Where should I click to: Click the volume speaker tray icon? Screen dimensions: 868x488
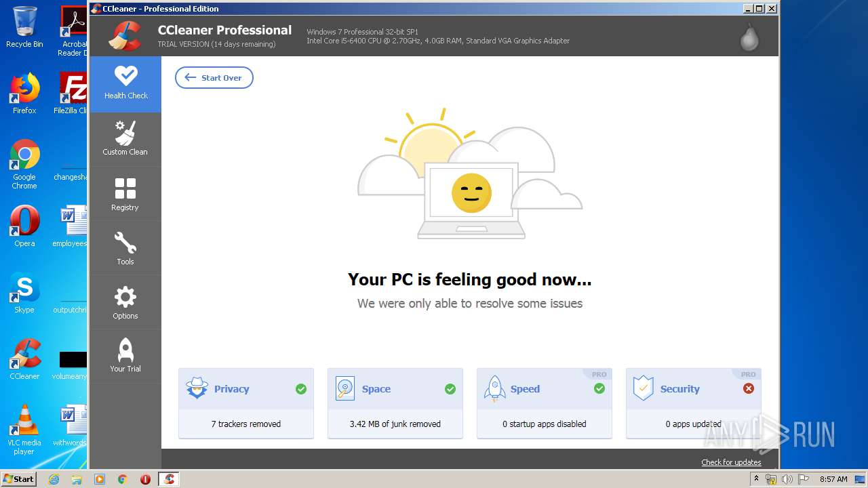pyautogui.click(x=787, y=479)
